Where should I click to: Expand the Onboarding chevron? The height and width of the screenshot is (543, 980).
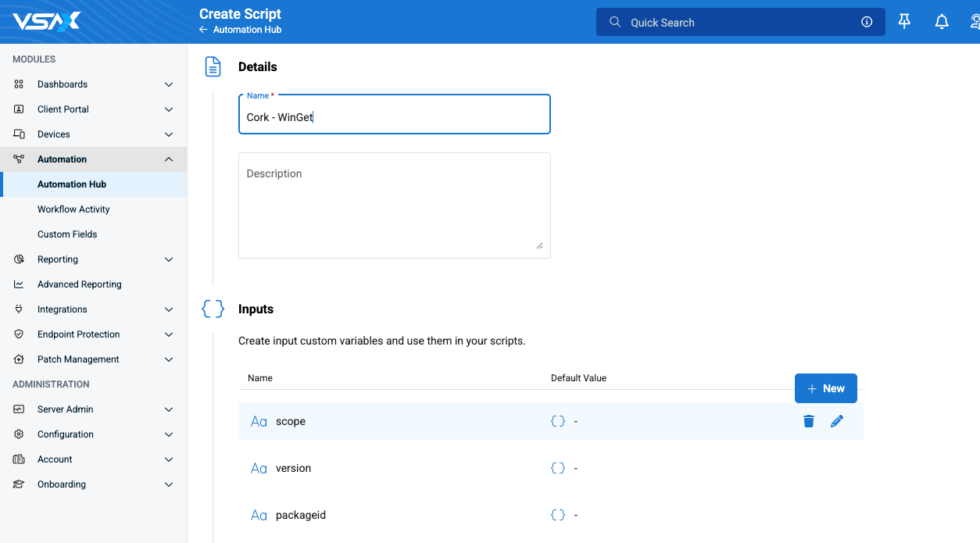pyautogui.click(x=169, y=484)
